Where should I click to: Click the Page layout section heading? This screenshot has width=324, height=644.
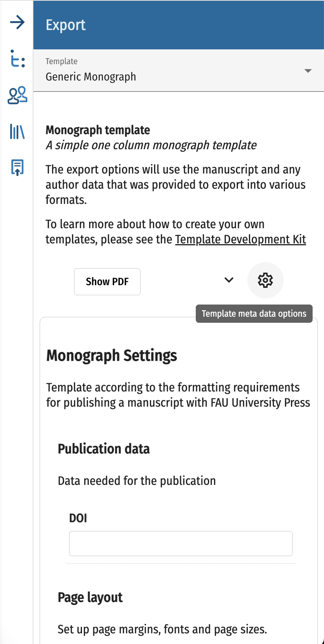(x=90, y=598)
